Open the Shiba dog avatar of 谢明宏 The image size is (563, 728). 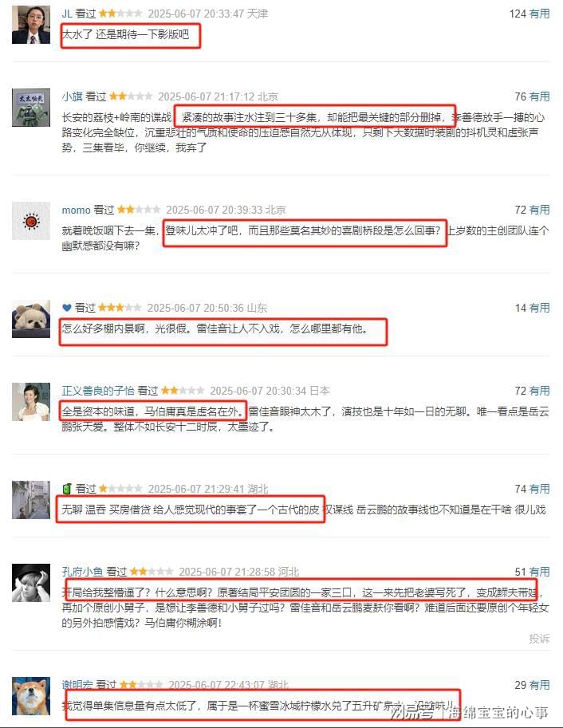(x=30, y=695)
